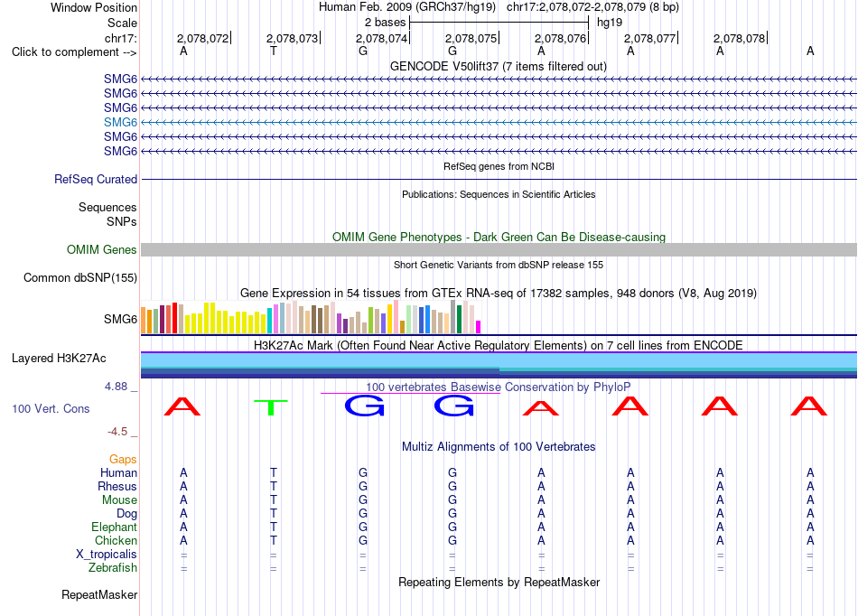Click the Human alignment row label

coord(118,472)
